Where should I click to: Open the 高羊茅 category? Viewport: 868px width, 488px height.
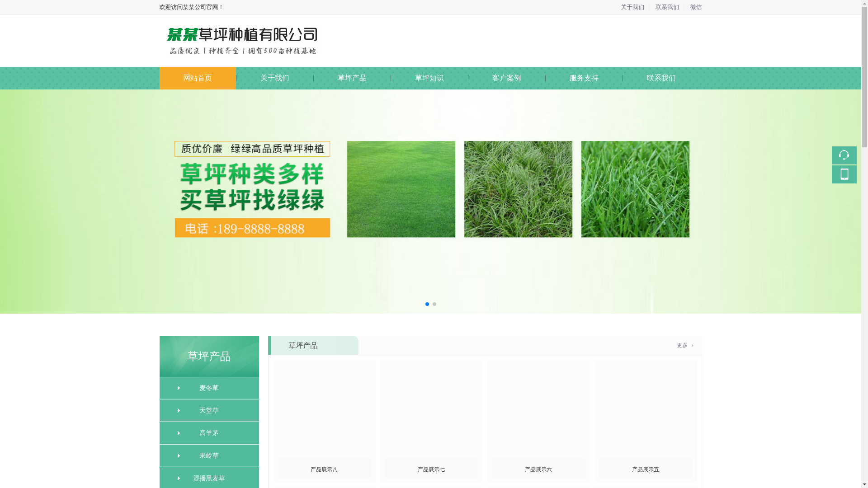click(209, 433)
